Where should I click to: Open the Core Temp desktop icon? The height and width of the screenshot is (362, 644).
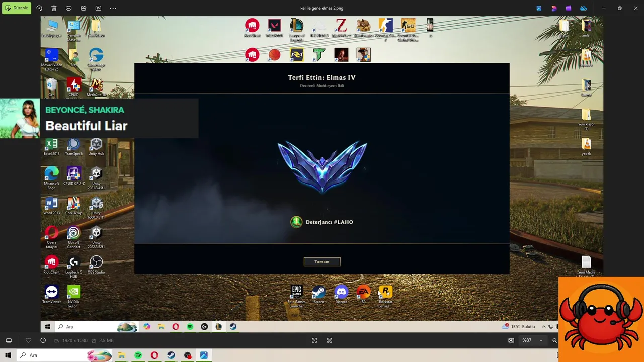coord(73,206)
